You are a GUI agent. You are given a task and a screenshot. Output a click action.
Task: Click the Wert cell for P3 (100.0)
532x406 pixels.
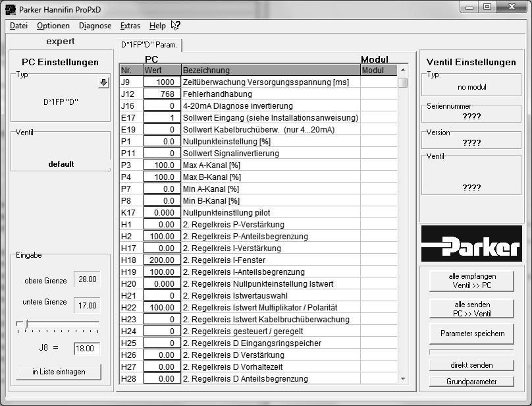pos(162,165)
